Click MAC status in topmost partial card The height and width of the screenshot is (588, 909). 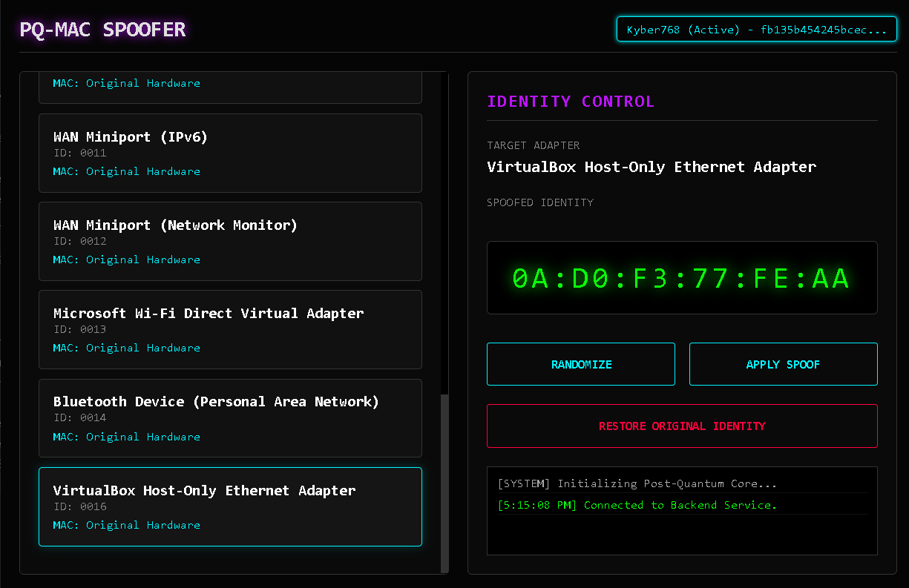click(127, 83)
